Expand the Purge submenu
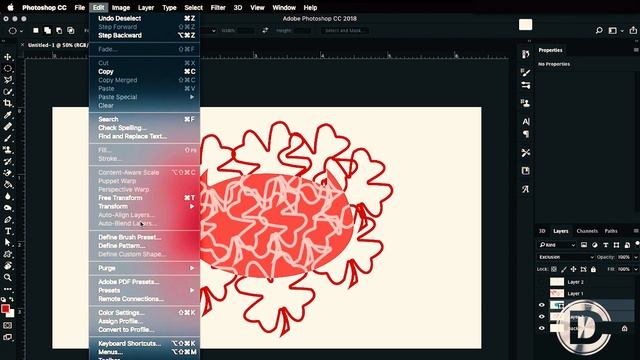Image resolution: width=640 pixels, height=360 pixels. click(144, 268)
